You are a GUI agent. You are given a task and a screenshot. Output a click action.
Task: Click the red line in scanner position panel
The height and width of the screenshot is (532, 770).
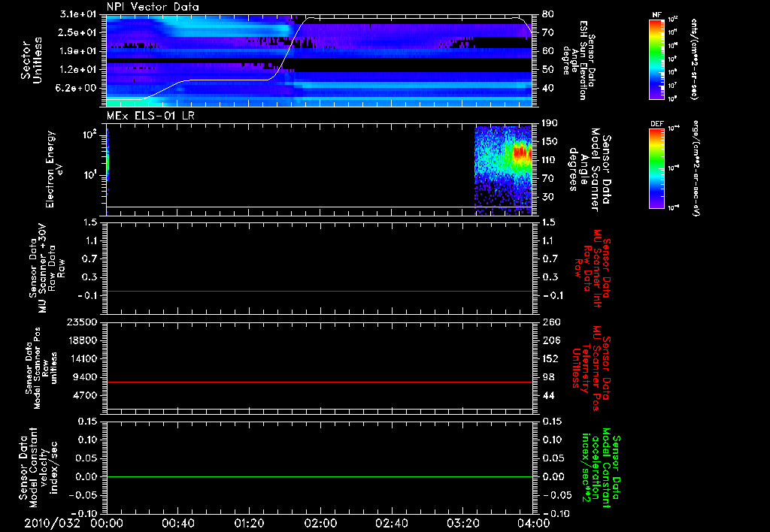pyautogui.click(x=319, y=382)
